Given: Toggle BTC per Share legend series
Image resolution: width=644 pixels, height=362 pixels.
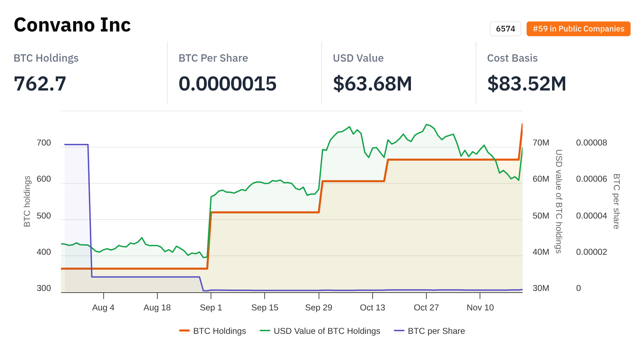Looking at the screenshot, I should click(436, 331).
